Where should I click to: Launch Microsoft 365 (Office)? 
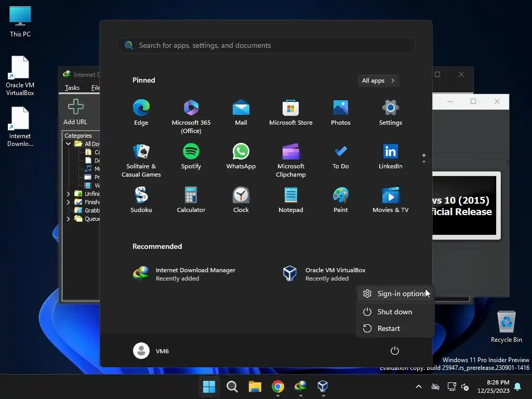(191, 117)
